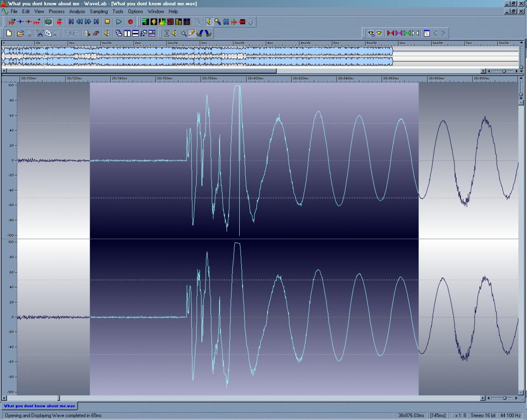The width and height of the screenshot is (527, 420).
Task: Click the green marker pair icon
Action: click(407, 33)
